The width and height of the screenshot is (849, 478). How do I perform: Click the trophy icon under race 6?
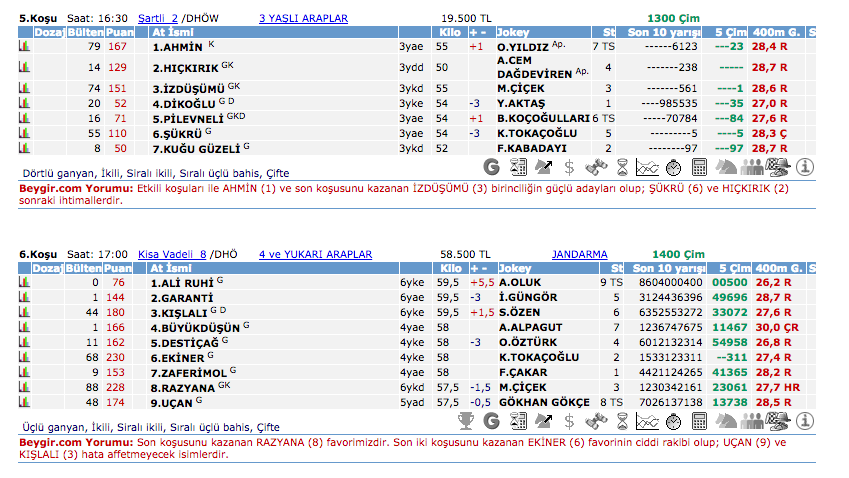coord(466,418)
